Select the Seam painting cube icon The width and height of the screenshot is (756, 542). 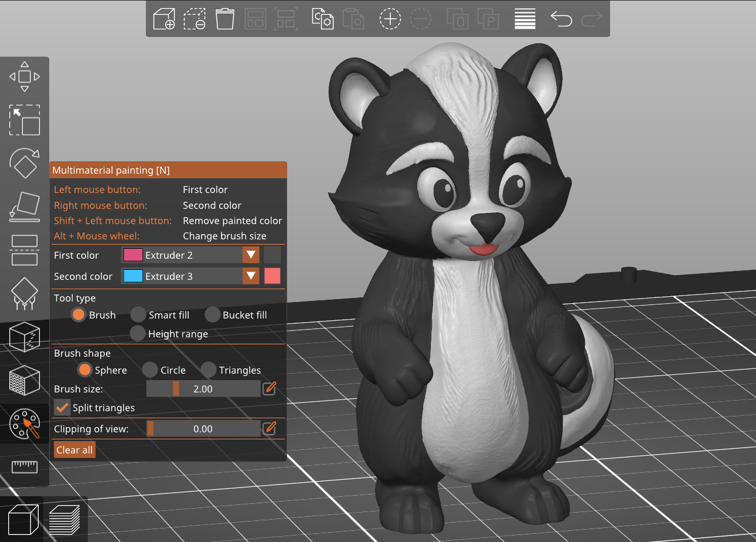point(25,337)
